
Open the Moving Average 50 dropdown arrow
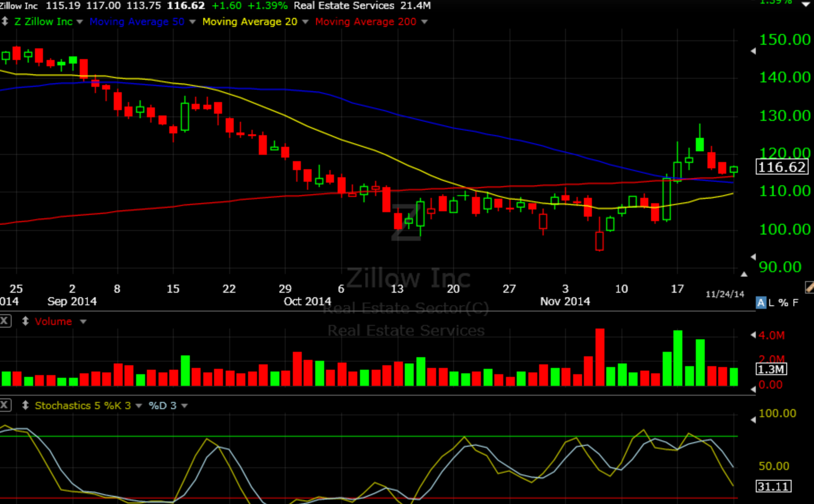pos(193,22)
